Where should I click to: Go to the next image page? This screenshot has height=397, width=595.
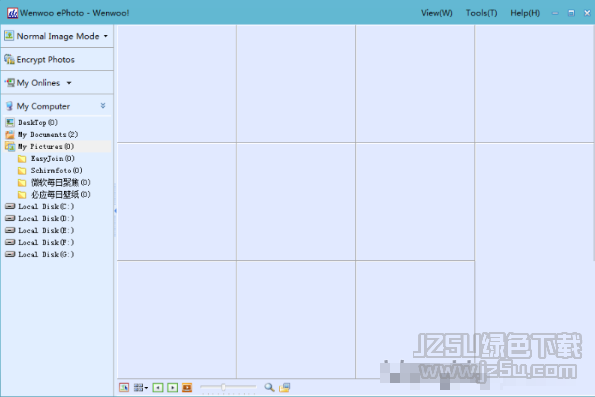(x=173, y=387)
